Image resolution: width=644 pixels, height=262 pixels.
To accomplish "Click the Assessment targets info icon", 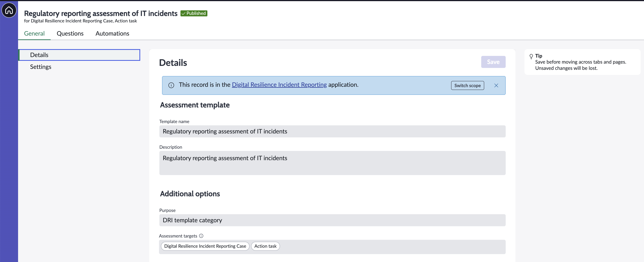I will pyautogui.click(x=201, y=236).
